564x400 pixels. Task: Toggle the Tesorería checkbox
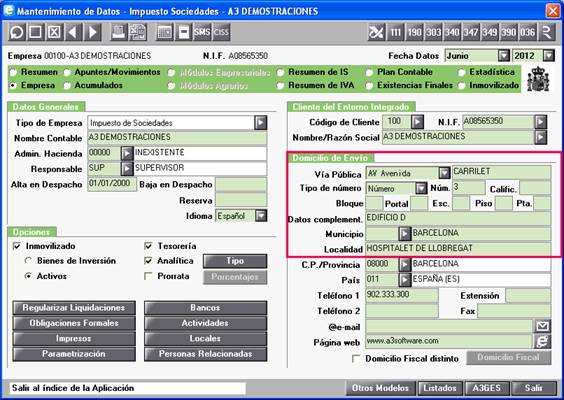148,246
